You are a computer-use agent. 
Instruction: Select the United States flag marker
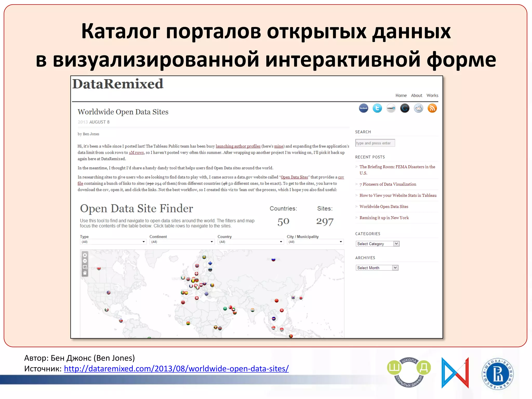(109, 292)
